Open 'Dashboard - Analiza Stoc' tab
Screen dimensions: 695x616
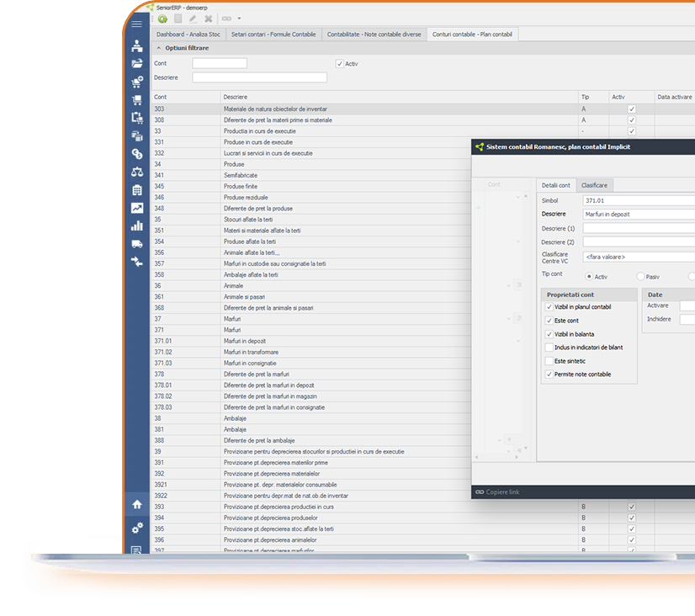click(188, 35)
